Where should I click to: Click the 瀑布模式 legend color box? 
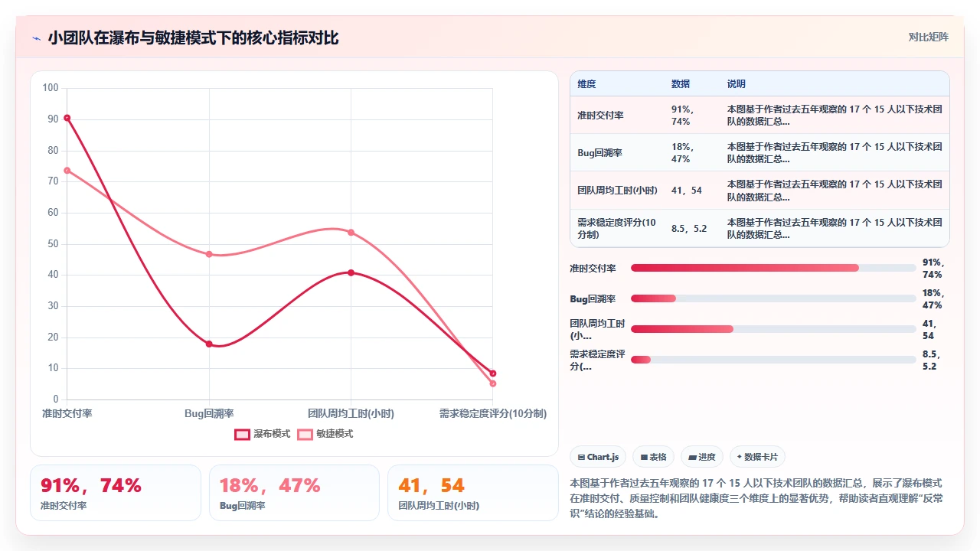242,434
